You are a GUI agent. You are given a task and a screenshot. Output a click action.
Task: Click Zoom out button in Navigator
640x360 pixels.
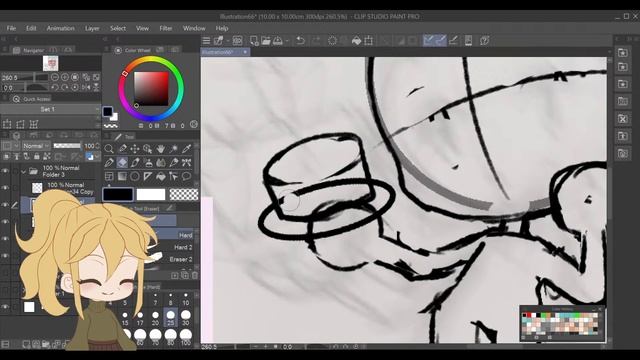55,77
